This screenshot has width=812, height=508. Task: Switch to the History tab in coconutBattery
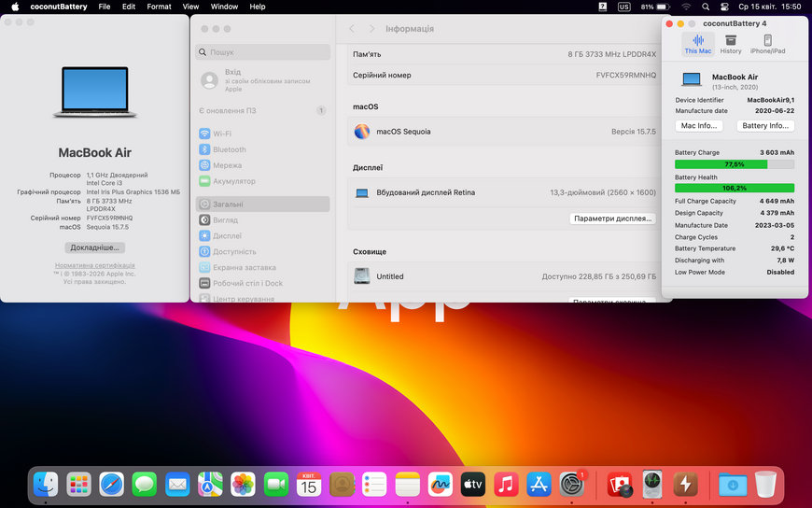point(730,44)
